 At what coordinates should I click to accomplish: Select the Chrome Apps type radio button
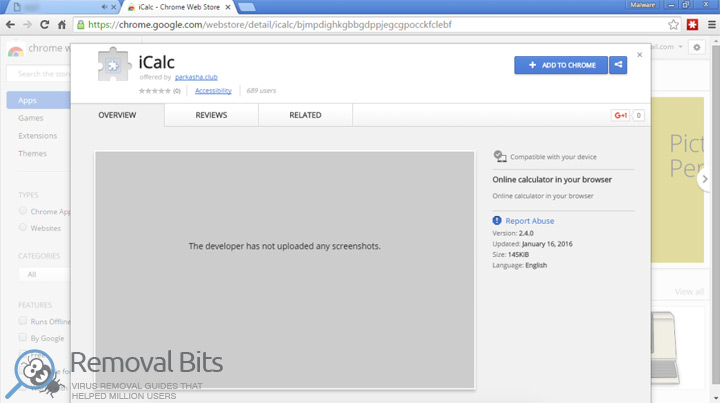click(22, 211)
